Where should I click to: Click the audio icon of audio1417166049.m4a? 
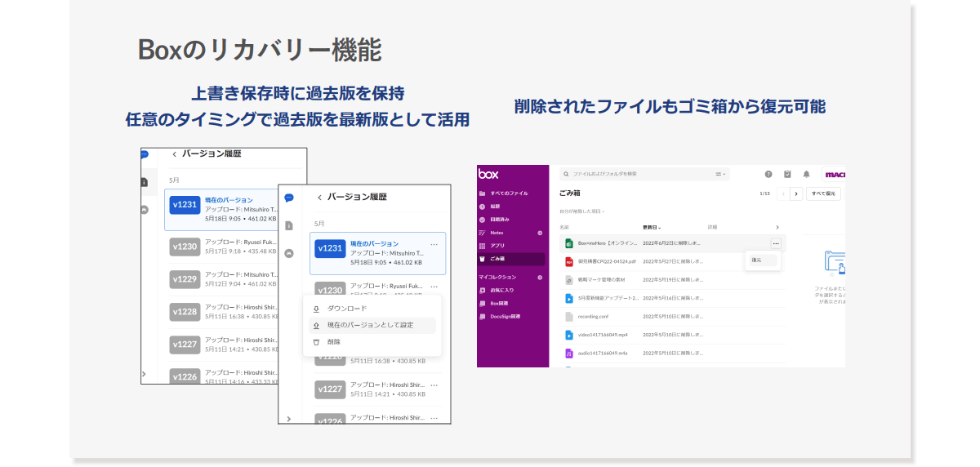569,354
